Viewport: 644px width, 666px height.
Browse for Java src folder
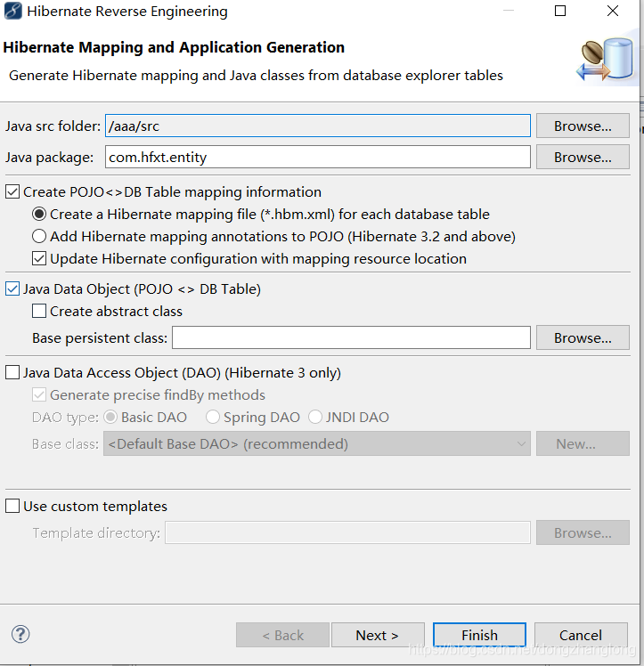click(583, 126)
